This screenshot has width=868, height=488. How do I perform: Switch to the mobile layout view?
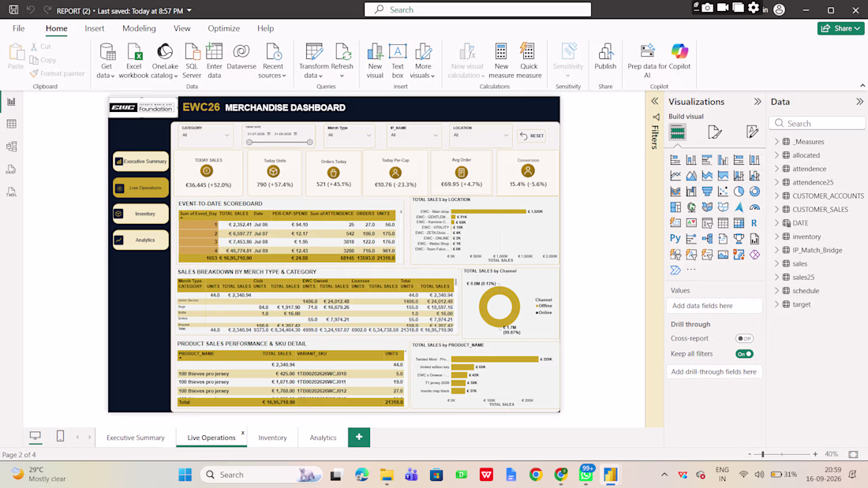click(60, 437)
